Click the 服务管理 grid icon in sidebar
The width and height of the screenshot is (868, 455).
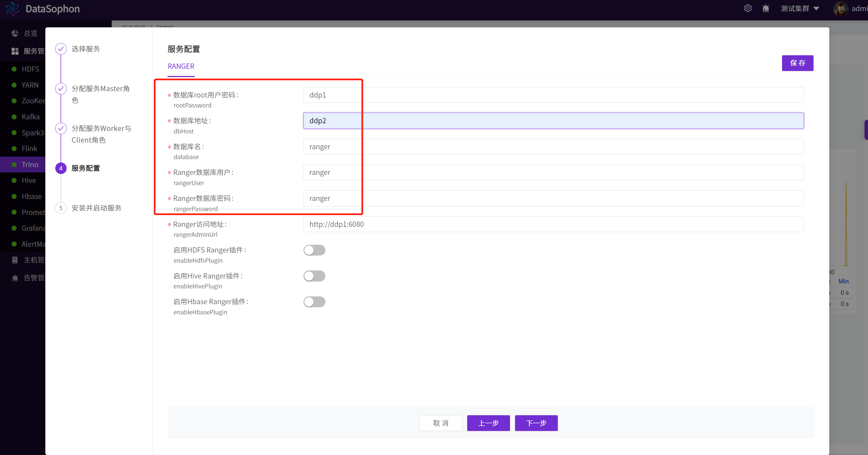tap(15, 51)
